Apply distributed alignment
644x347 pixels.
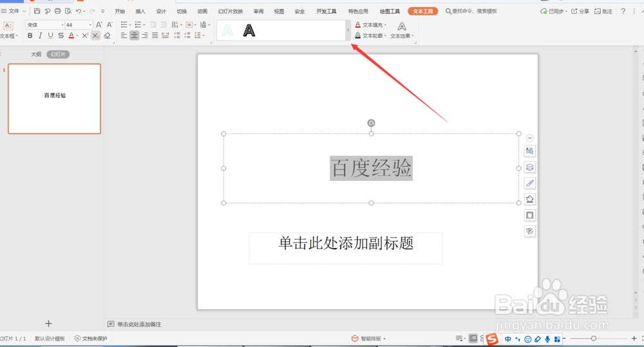point(165,35)
